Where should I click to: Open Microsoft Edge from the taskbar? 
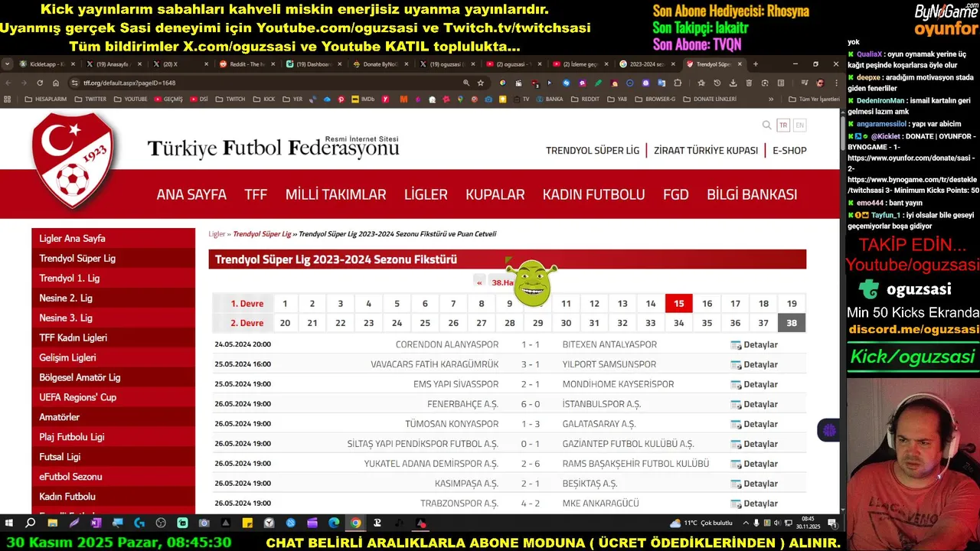(x=334, y=523)
